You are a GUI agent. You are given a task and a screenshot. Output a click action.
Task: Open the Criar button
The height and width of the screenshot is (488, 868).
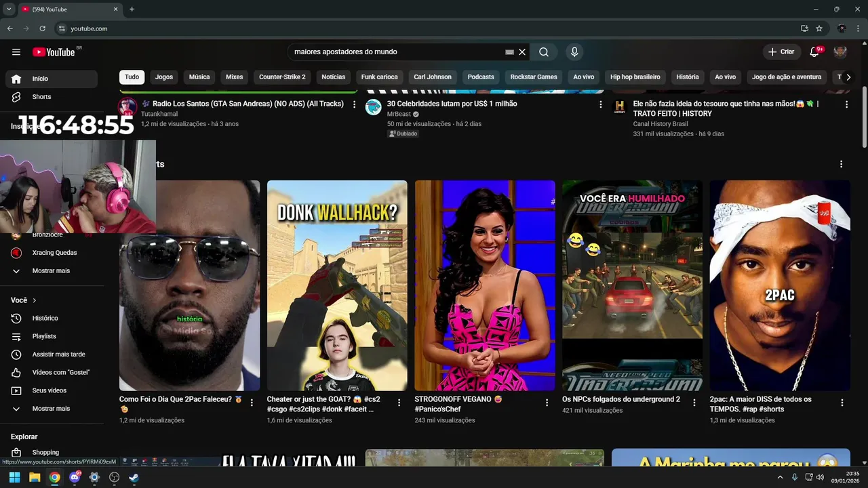tap(781, 52)
